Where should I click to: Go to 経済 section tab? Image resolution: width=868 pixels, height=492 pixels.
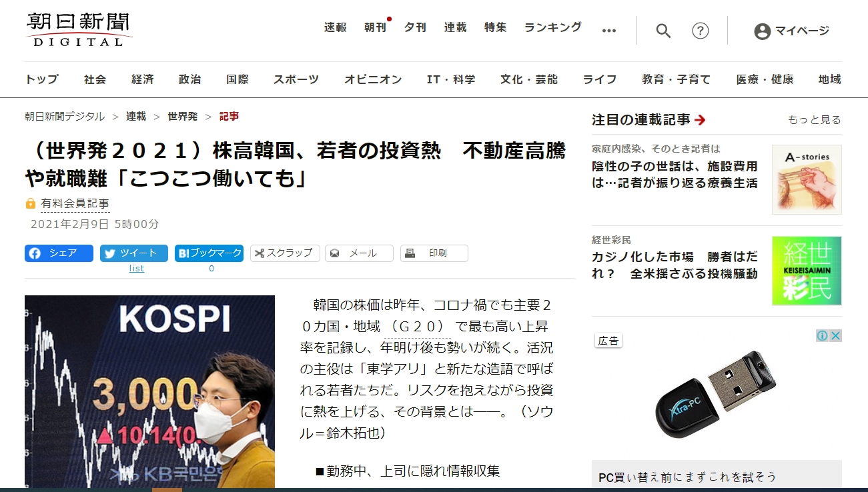[142, 79]
